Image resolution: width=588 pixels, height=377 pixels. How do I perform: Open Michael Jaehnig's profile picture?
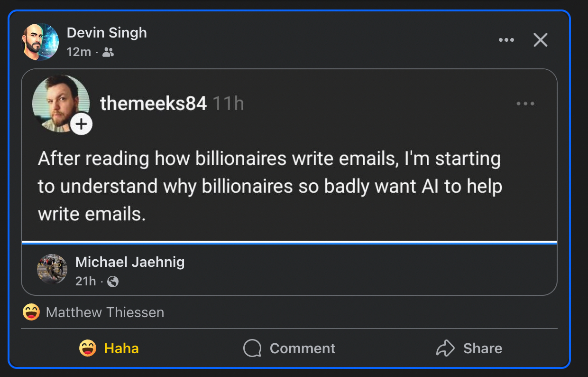click(x=52, y=269)
